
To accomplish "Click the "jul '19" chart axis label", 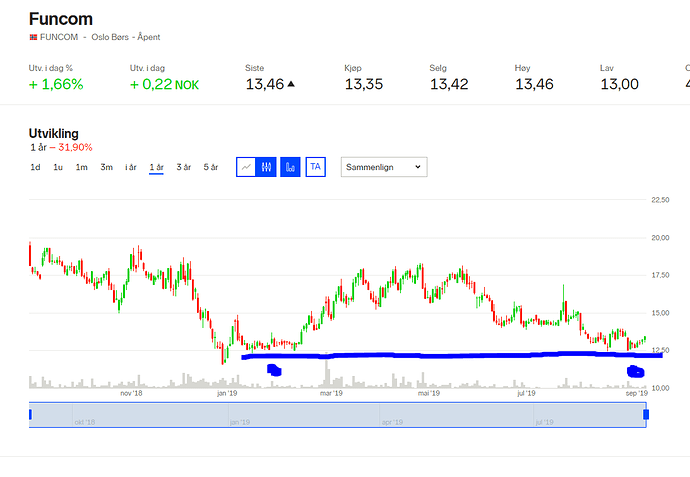I will (x=526, y=393).
